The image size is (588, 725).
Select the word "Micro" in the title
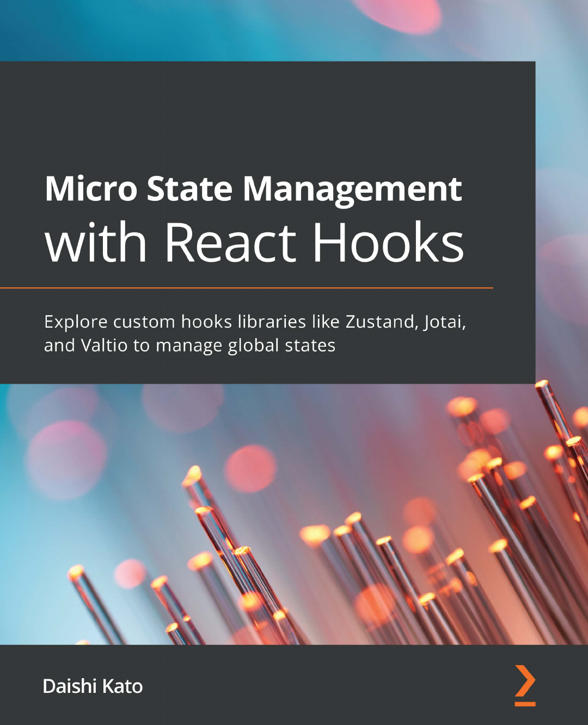tap(91, 188)
